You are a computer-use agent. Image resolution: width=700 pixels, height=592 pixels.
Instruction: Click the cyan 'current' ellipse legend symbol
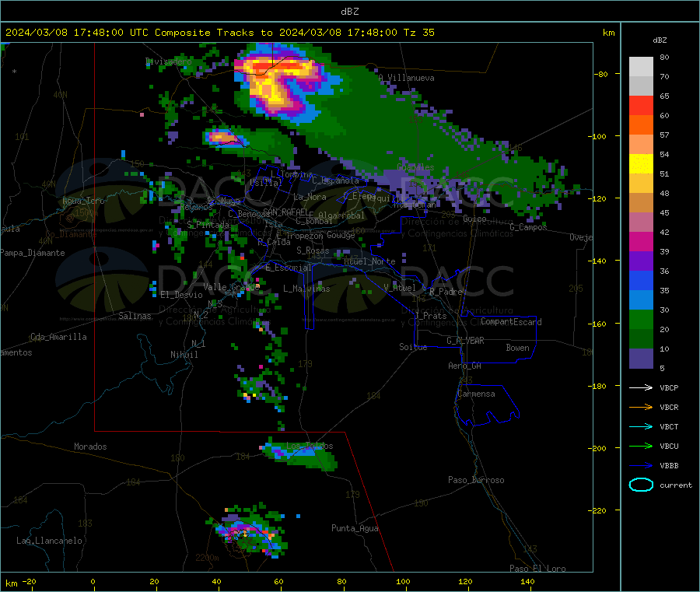641,485
